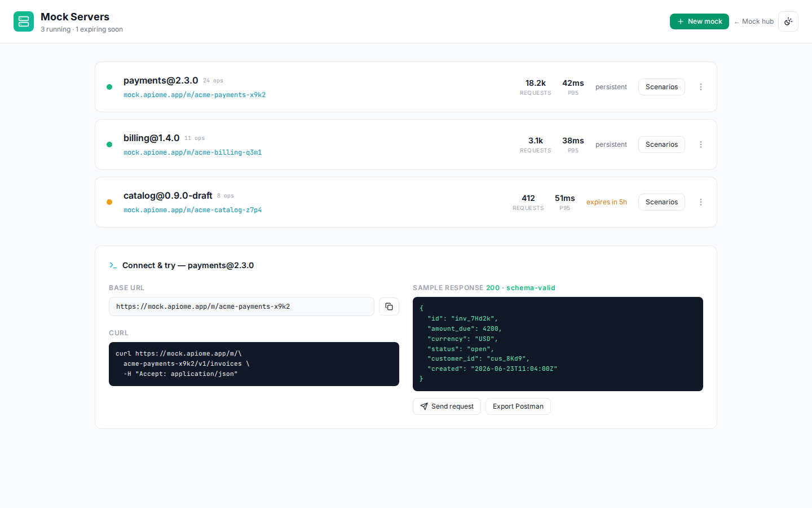The width and height of the screenshot is (812, 508).
Task: Open Scenarios for billing@1.4.0
Action: click(x=661, y=144)
